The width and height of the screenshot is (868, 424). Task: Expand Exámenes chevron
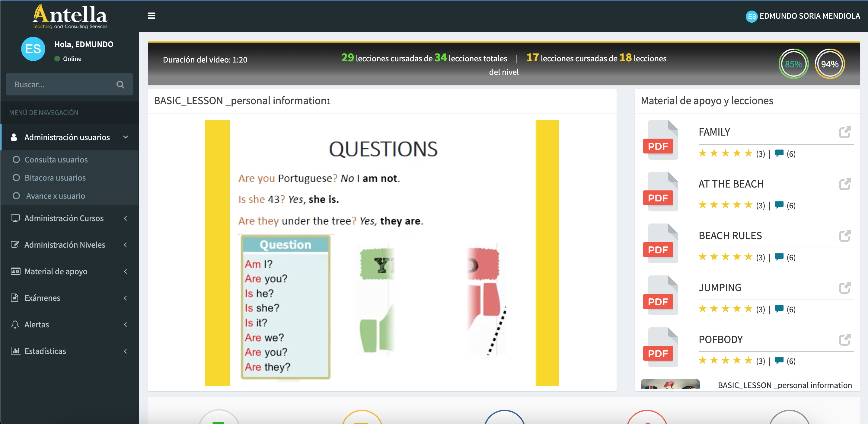[x=125, y=298]
